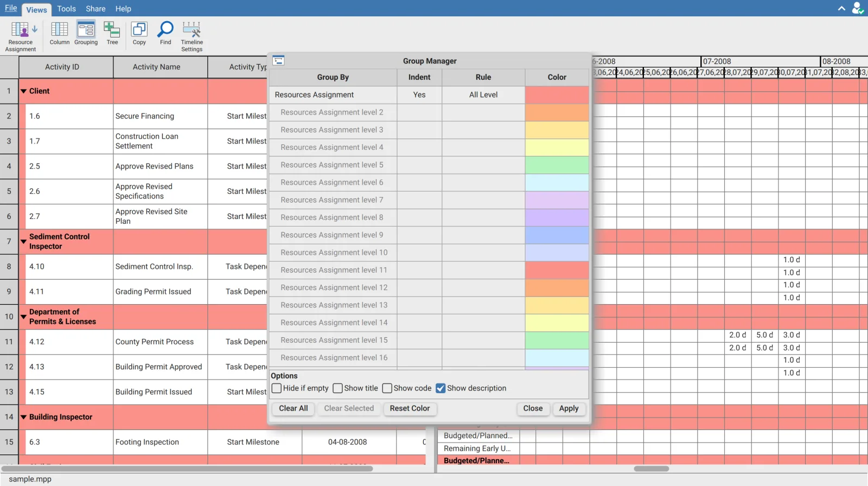
Task: Open the Share tab
Action: coord(95,9)
